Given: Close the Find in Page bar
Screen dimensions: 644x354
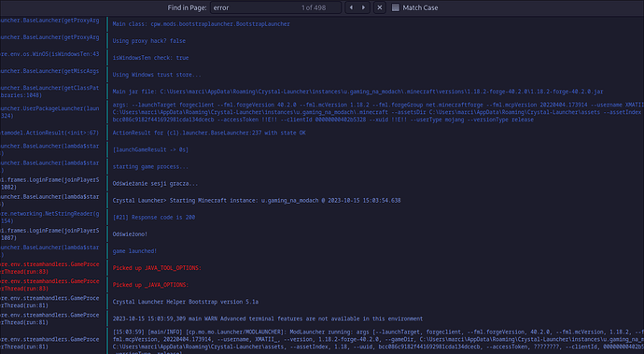Looking at the screenshot, I should point(380,7).
